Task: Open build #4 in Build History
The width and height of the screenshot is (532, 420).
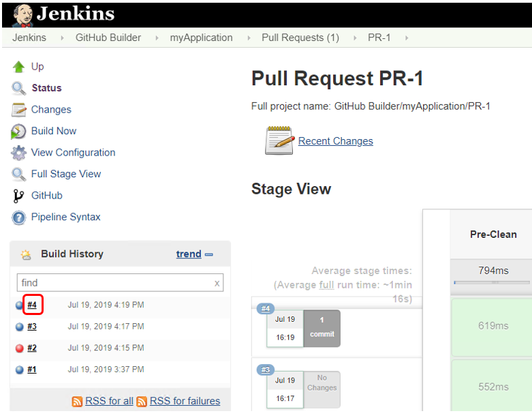Action: [x=32, y=305]
